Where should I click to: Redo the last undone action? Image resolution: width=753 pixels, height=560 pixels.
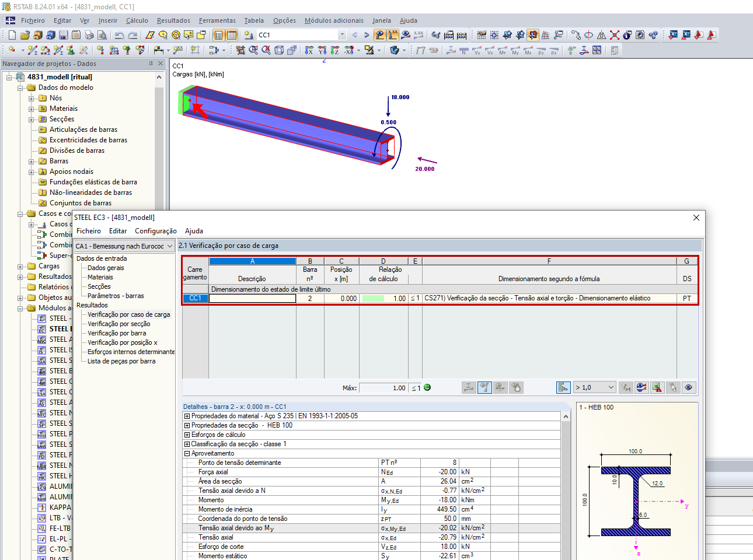click(x=133, y=35)
